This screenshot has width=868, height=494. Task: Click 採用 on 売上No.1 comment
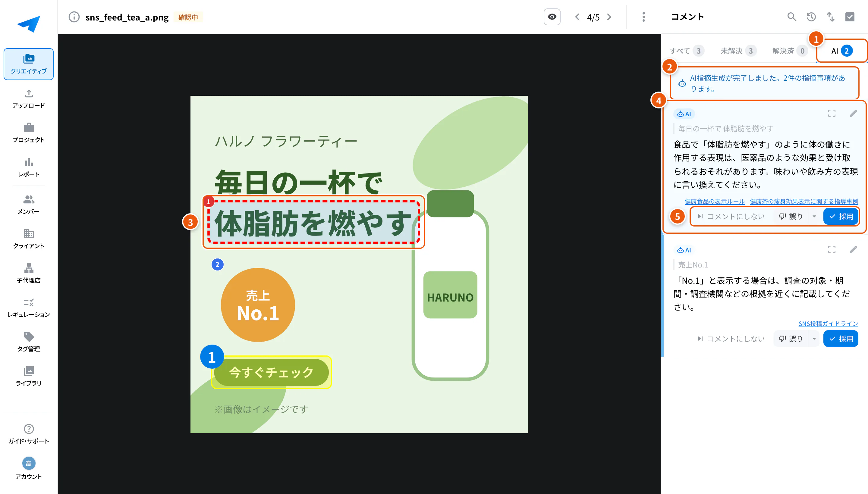pyautogui.click(x=841, y=339)
